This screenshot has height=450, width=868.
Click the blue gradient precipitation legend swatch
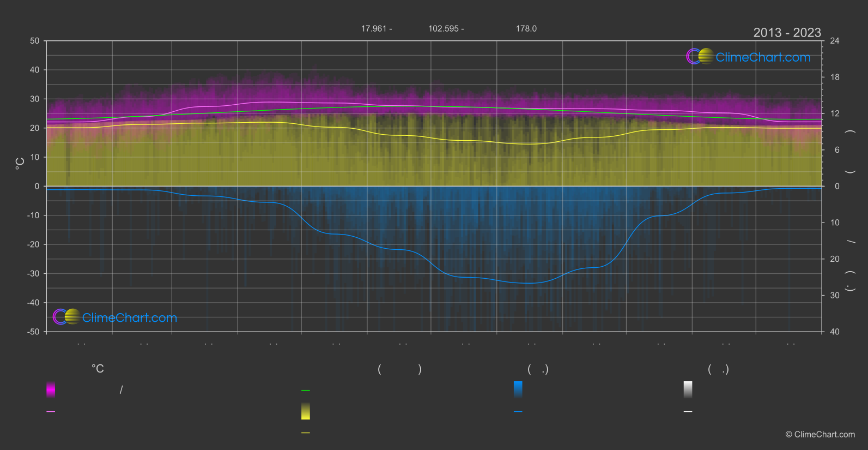pos(518,389)
